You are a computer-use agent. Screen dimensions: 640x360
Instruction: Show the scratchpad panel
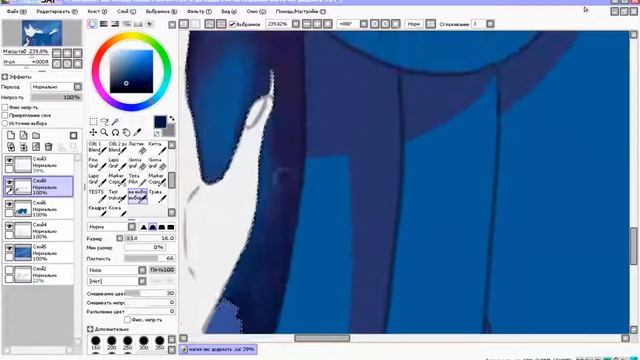pyautogui.click(x=150, y=24)
